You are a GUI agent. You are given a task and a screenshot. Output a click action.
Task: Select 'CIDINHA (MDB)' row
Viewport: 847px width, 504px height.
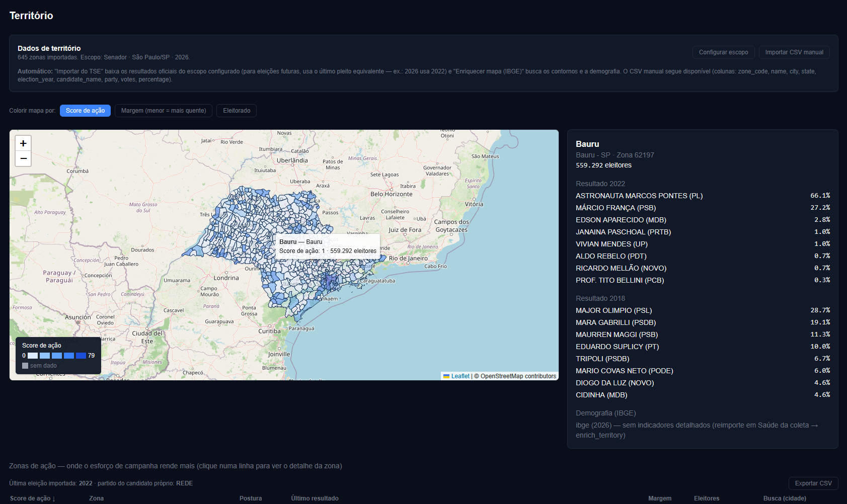[x=703, y=395]
